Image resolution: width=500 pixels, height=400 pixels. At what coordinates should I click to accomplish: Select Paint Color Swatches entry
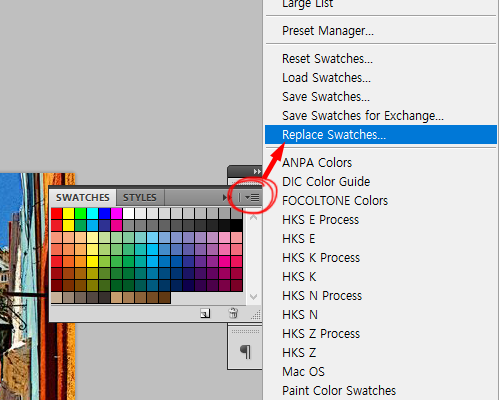[339, 391]
